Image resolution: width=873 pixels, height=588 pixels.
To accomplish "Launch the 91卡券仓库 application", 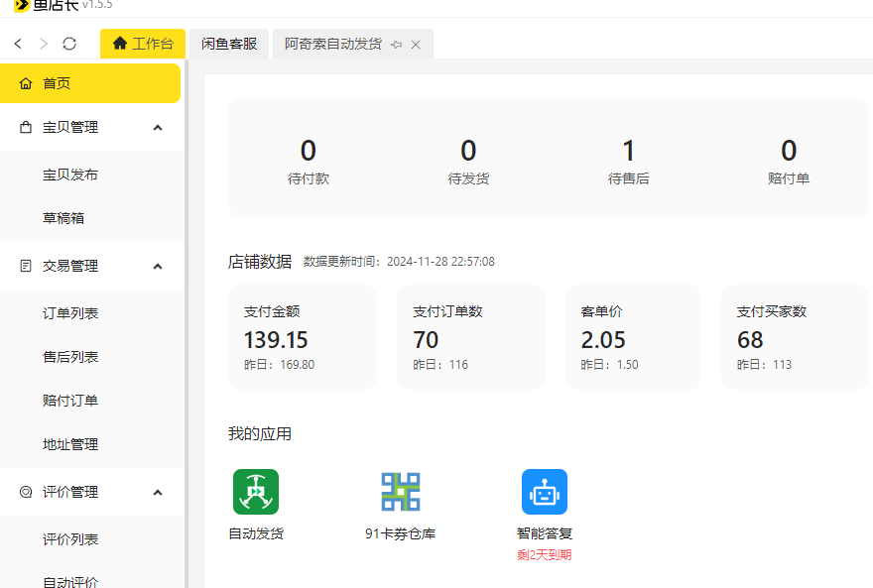I will [x=399, y=491].
